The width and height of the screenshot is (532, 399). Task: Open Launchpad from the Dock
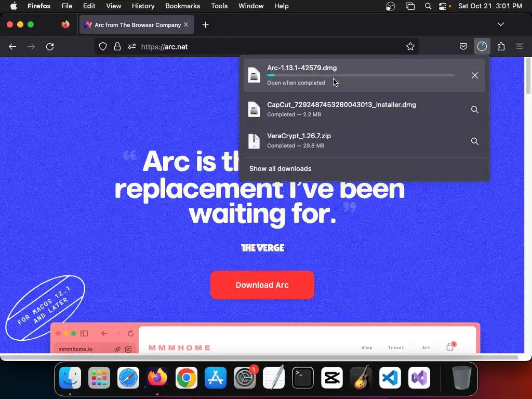(99, 378)
